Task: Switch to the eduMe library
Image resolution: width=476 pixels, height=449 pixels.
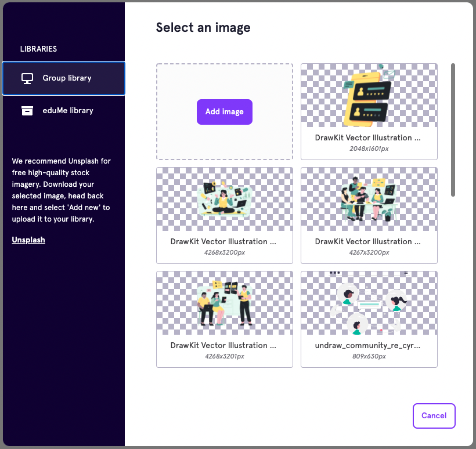Action: pos(64,111)
